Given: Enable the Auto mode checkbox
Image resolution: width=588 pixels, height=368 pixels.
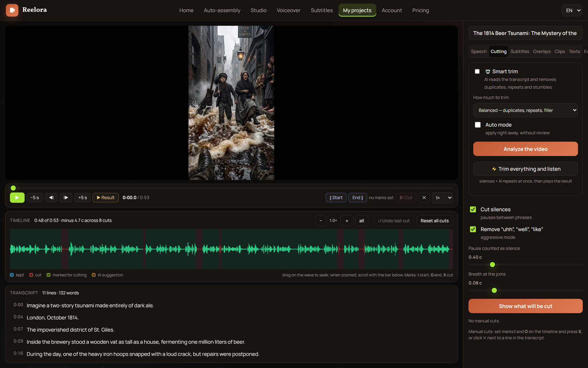Looking at the screenshot, I should 478,125.
